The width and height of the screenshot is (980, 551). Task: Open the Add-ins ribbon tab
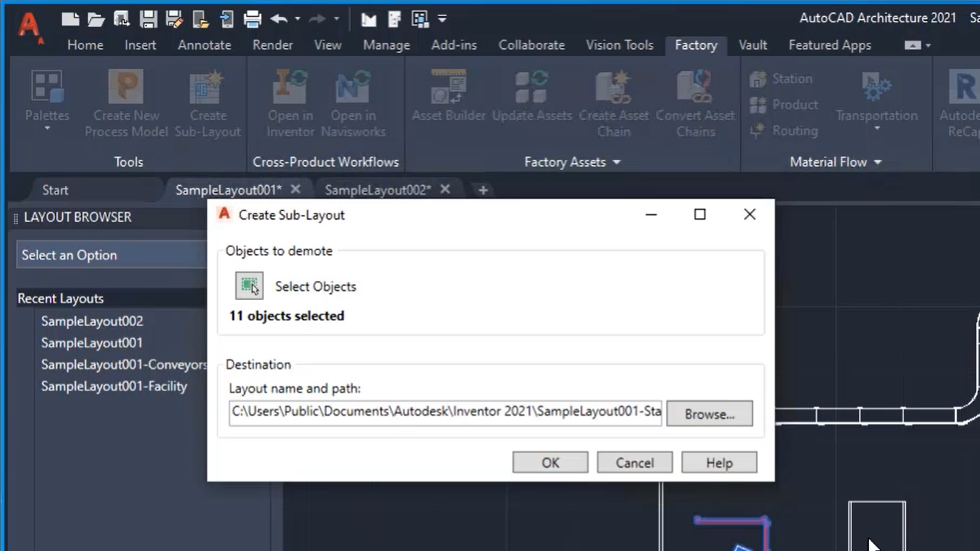pos(454,45)
